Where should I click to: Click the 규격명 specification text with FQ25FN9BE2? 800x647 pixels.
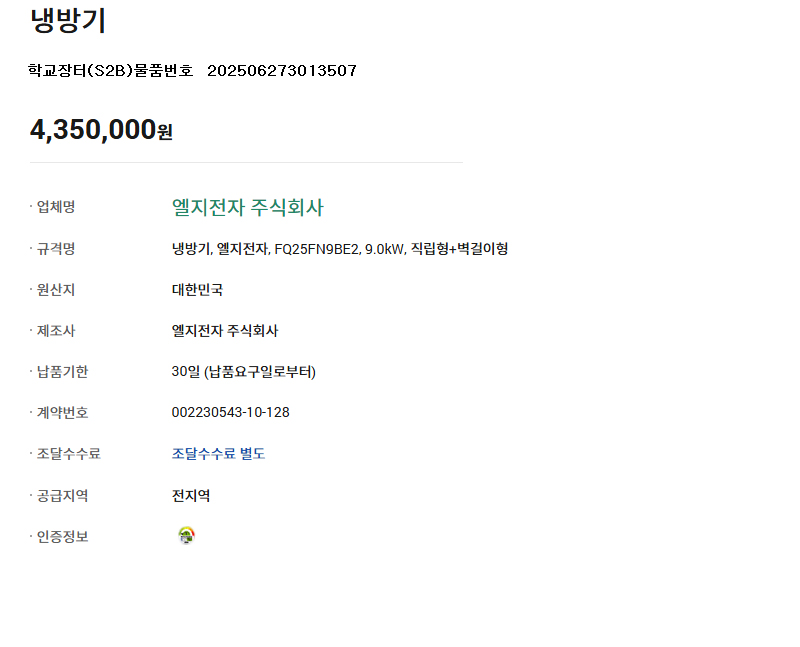pyautogui.click(x=340, y=249)
